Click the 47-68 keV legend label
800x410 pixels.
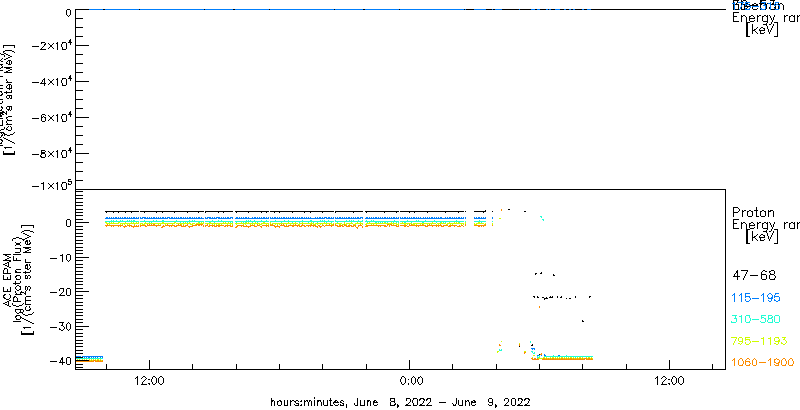tap(754, 276)
